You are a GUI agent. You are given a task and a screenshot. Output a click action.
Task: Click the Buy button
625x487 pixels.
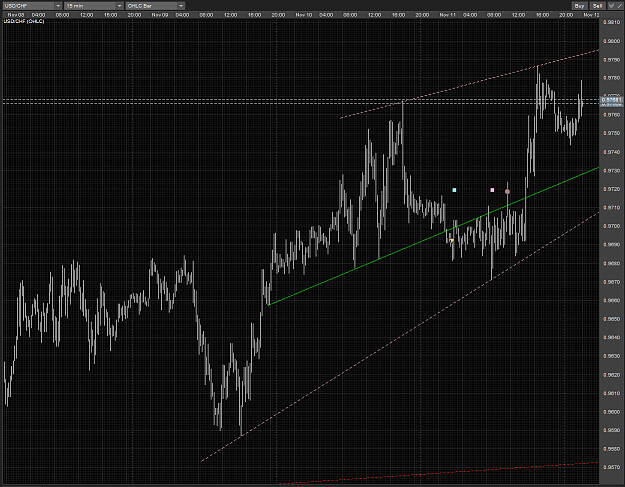[x=579, y=6]
